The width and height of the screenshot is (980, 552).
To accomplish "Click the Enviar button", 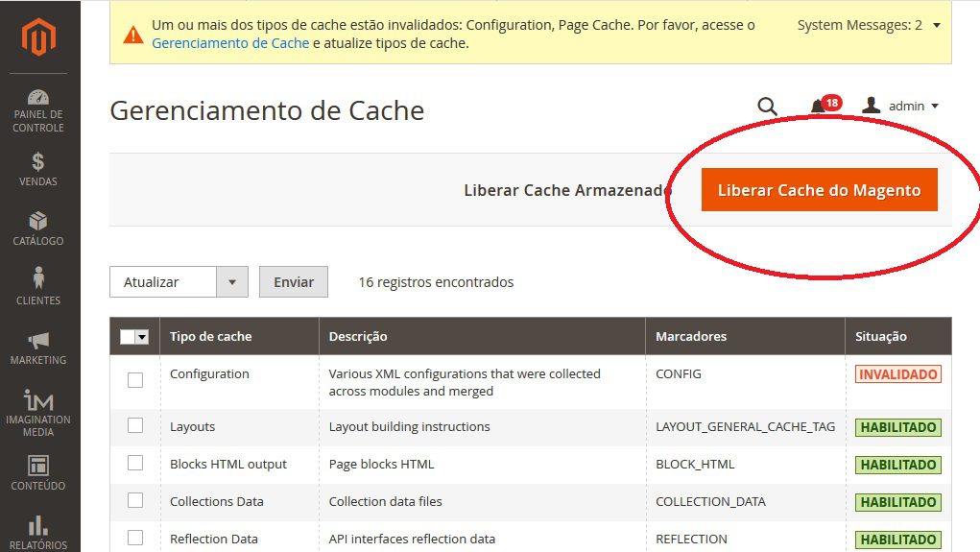I will 294,282.
